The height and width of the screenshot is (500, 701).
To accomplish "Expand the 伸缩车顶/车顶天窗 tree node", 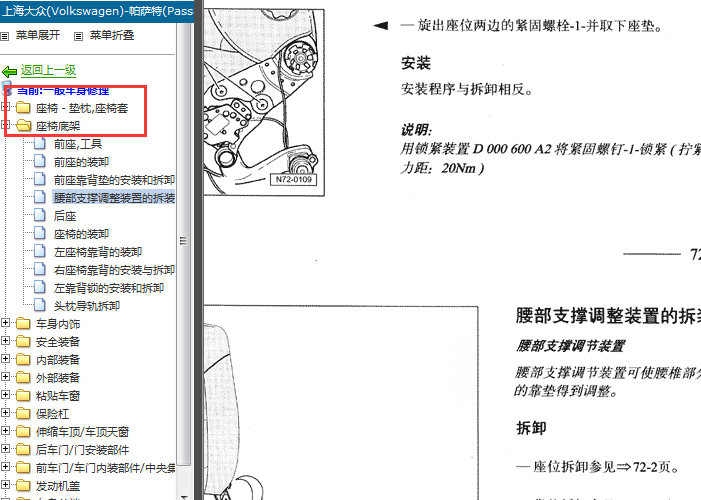I will (5, 430).
